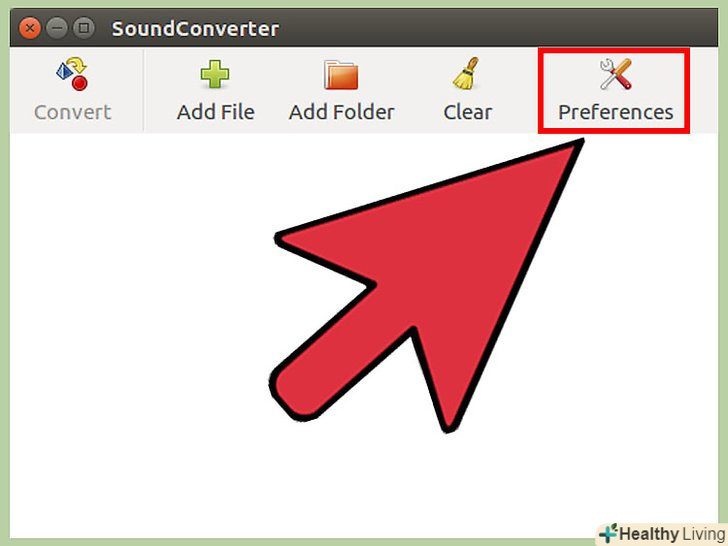Click the separator line after Convert

click(x=143, y=91)
